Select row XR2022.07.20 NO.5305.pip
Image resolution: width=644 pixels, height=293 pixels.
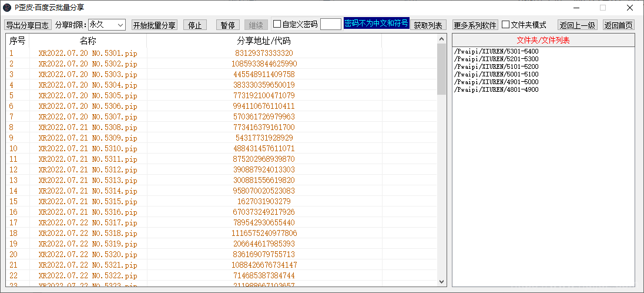click(222, 95)
